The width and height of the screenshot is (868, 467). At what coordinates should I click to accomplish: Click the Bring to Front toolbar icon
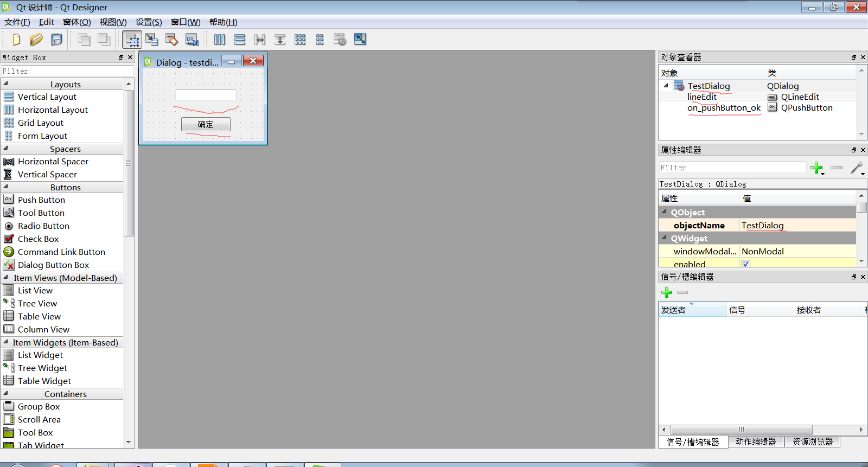(104, 40)
